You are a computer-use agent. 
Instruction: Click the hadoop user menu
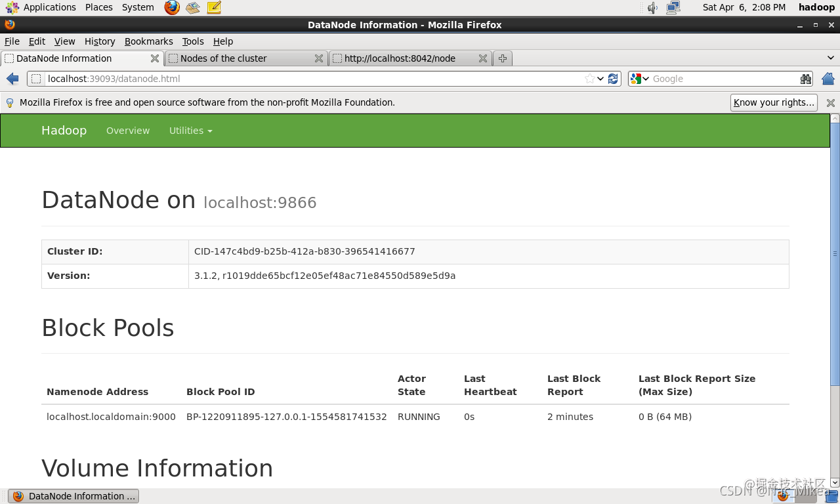coord(816,7)
